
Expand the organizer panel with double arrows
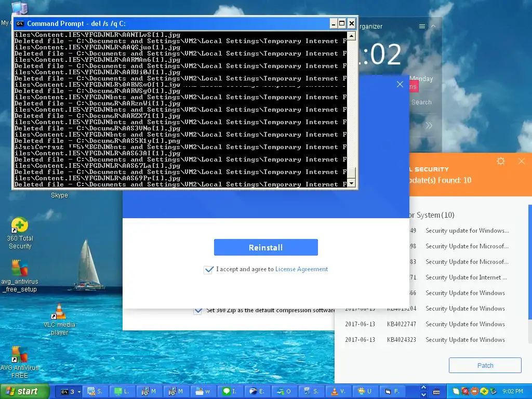point(429,126)
